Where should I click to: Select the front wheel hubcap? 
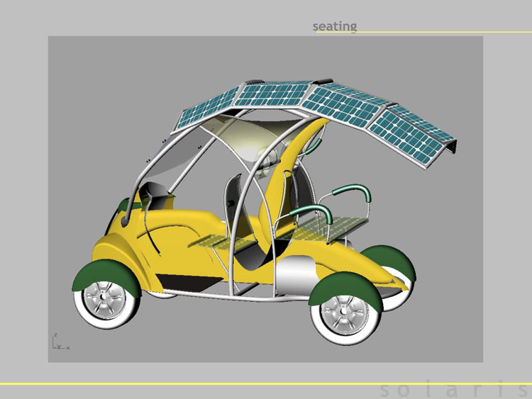point(104,297)
